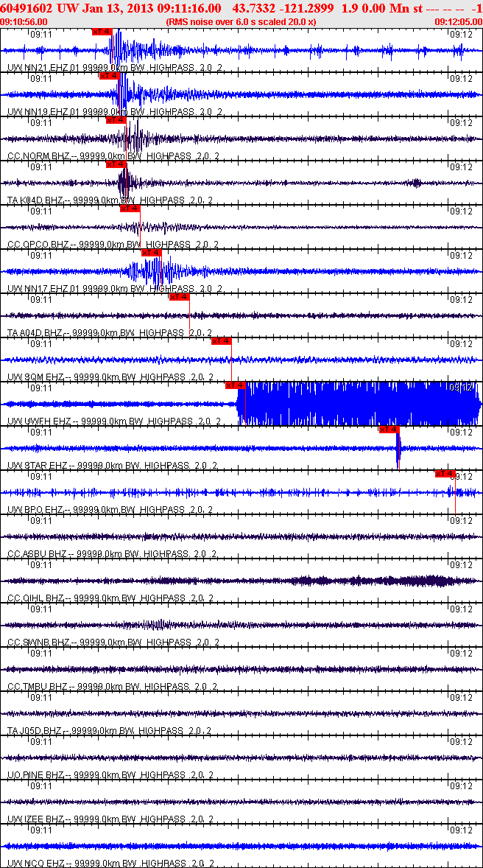Click the 09:11 time tick on NCO trace

[41, 831]
